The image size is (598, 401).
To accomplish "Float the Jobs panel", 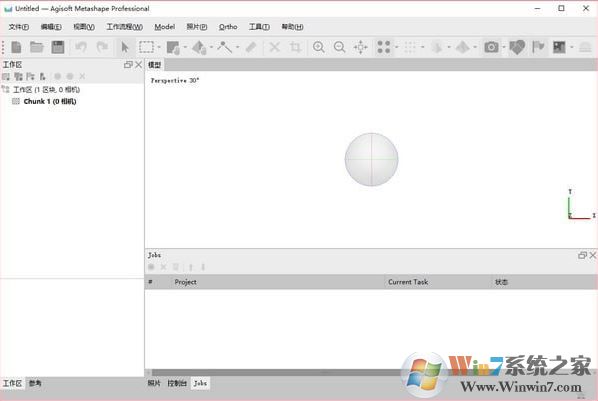I will click(582, 255).
